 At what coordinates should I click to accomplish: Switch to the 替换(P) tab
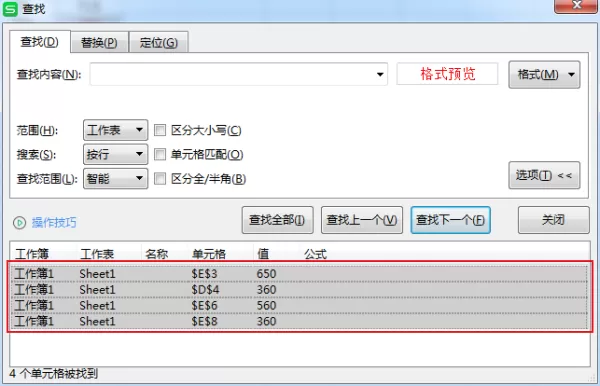point(99,42)
